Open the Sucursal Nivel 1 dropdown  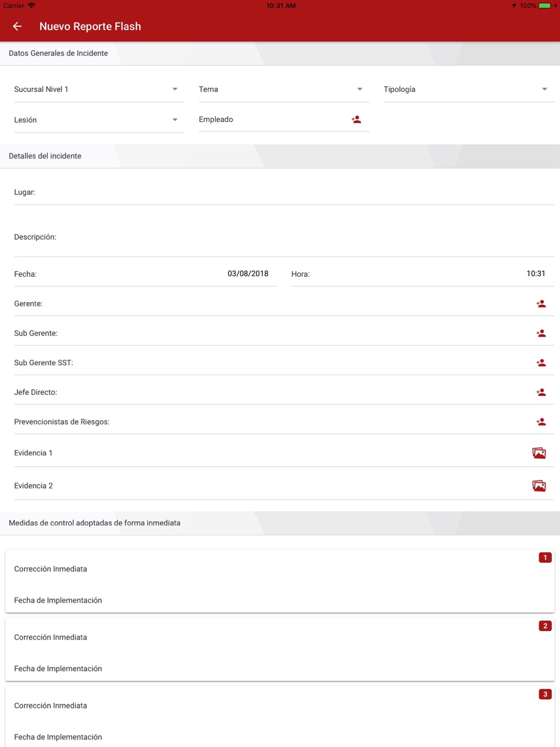click(x=99, y=90)
